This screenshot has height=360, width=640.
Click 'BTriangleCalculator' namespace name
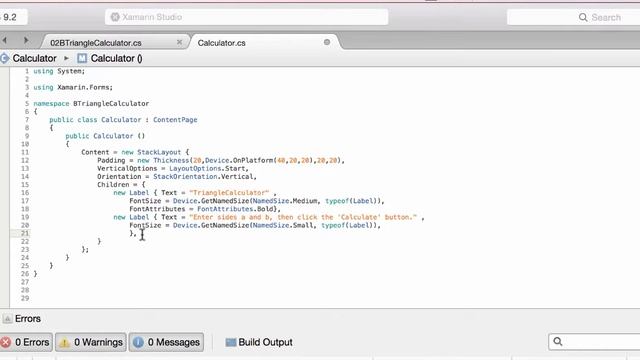(x=111, y=103)
